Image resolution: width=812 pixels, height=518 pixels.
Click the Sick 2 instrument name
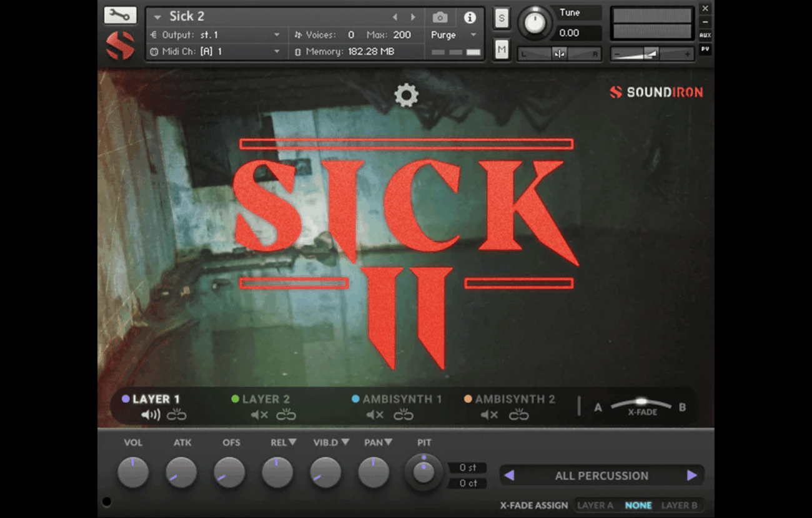187,17
